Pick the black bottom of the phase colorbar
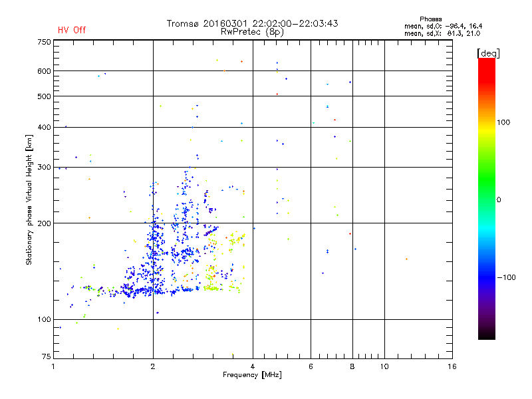This screenshot has width=532, height=399. point(487,334)
